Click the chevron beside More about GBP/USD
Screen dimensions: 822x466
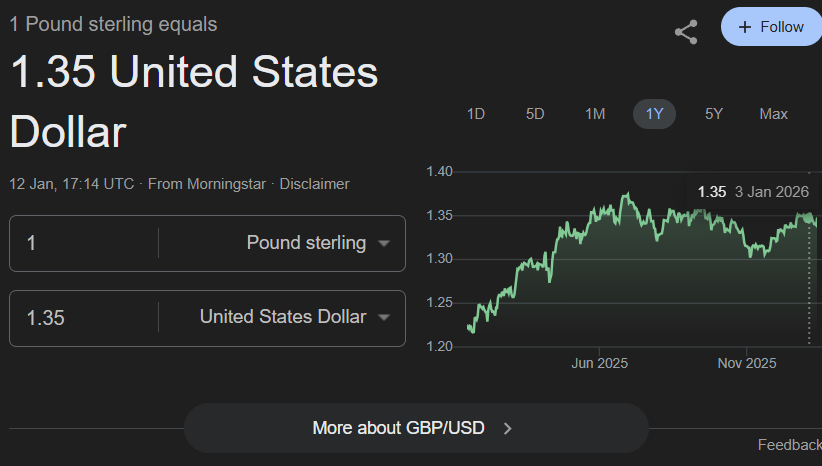pos(508,428)
